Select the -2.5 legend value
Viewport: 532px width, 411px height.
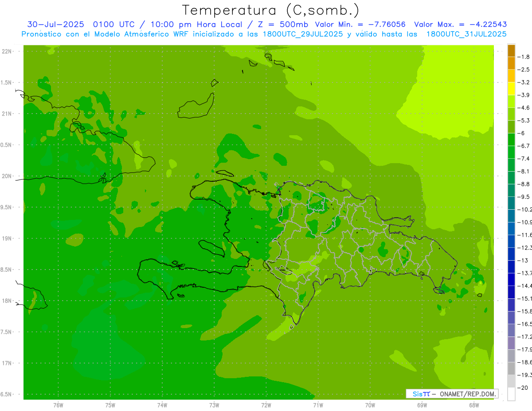[524, 70]
